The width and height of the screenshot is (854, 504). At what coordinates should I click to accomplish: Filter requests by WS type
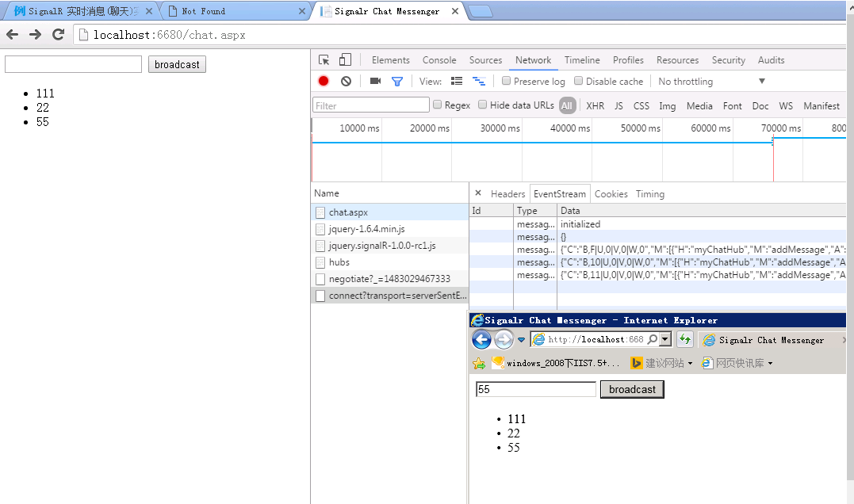point(785,105)
